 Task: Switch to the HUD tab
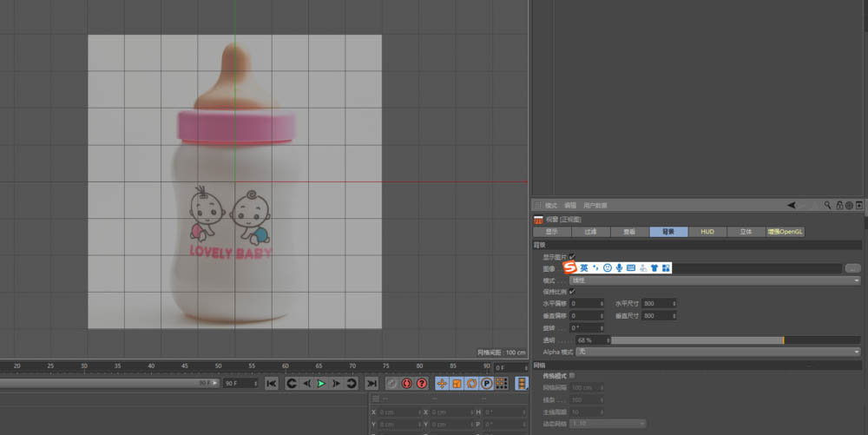tap(707, 232)
